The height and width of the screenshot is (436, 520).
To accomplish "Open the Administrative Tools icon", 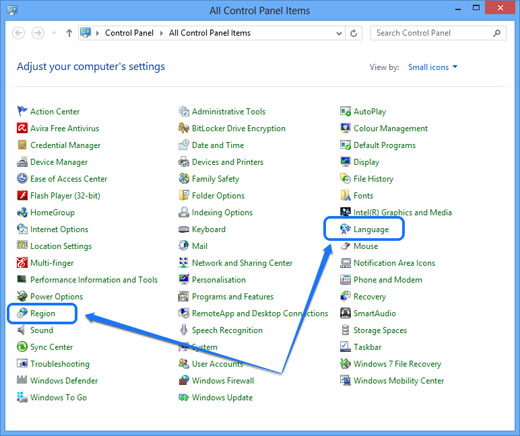I will coord(184,111).
